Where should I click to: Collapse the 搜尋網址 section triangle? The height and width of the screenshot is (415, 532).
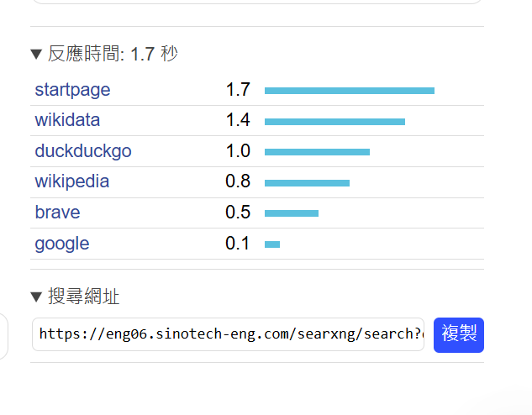point(36,297)
